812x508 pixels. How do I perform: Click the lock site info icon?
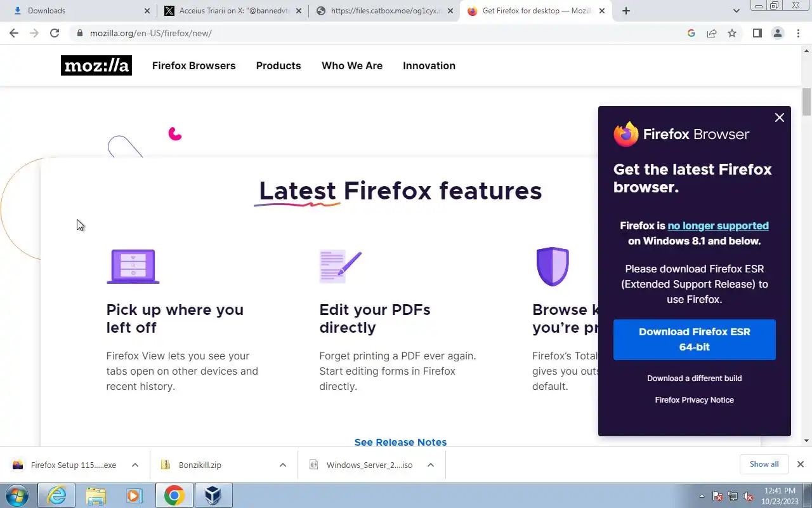[x=79, y=33]
